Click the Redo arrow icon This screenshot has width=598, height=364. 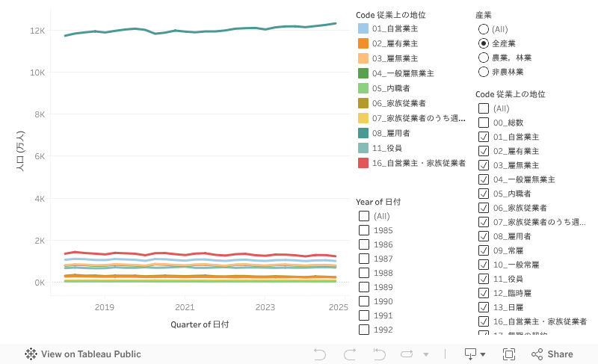349,354
